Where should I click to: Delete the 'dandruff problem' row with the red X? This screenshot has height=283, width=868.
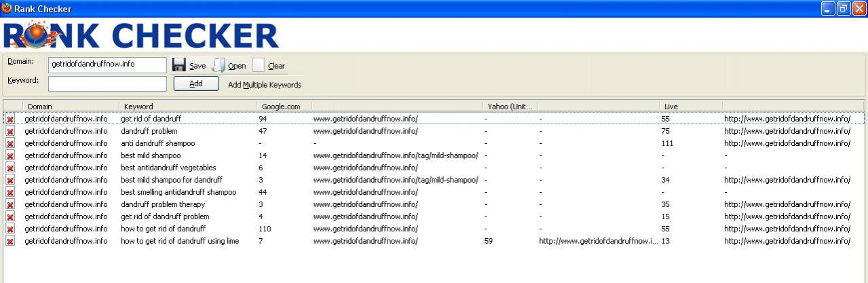(10, 131)
